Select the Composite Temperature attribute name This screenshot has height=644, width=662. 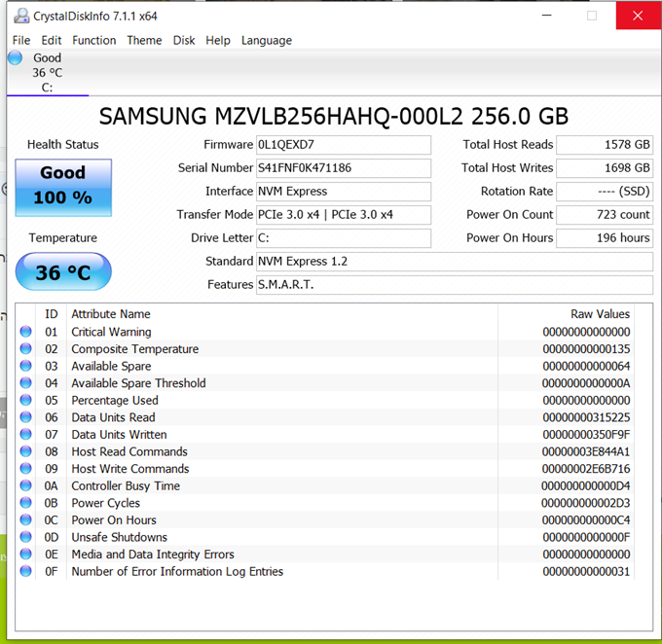pos(134,349)
